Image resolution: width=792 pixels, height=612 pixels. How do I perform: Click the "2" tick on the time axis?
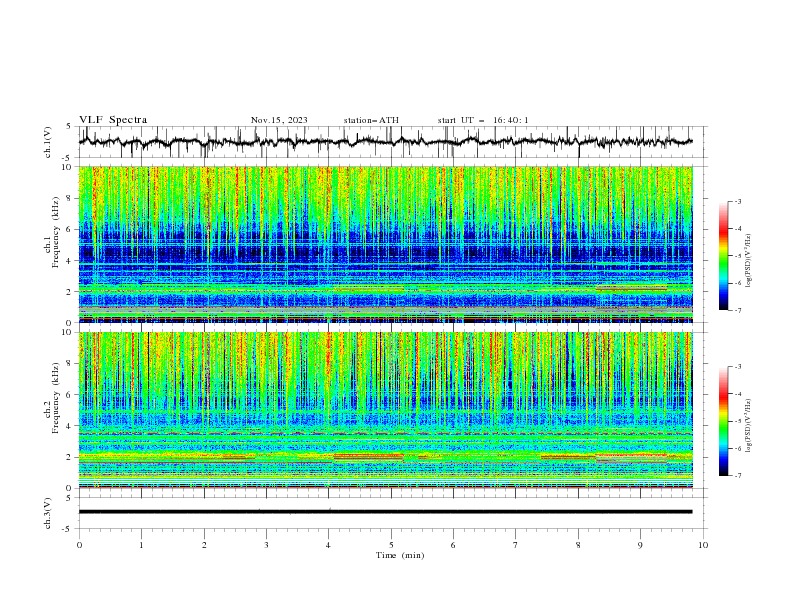(x=204, y=545)
